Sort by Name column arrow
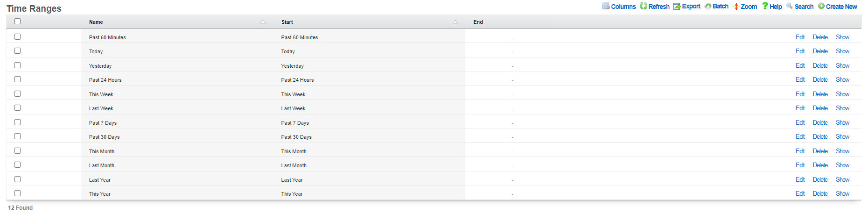Viewport: 868px width, 213px height. [x=263, y=22]
